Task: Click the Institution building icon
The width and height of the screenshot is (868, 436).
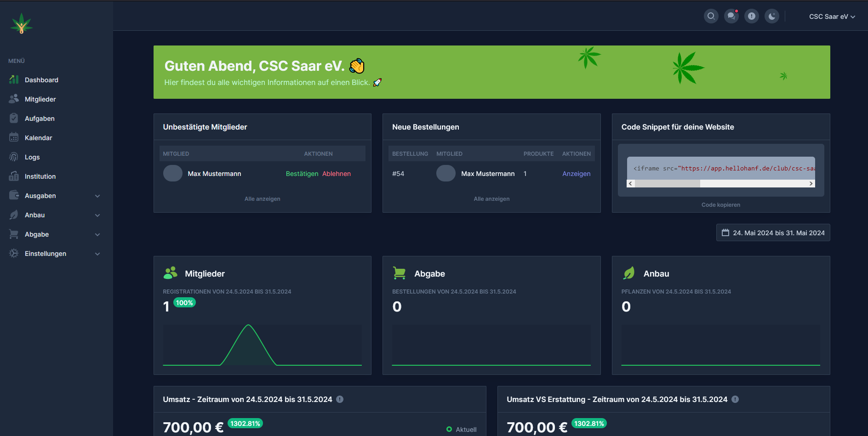Action: point(14,176)
